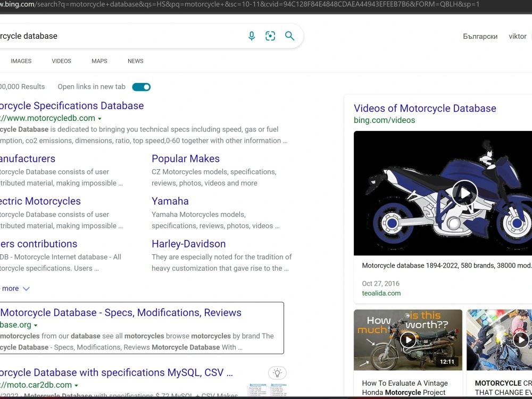
Task: Open the Popular Makes sitelink
Action: coord(186,159)
